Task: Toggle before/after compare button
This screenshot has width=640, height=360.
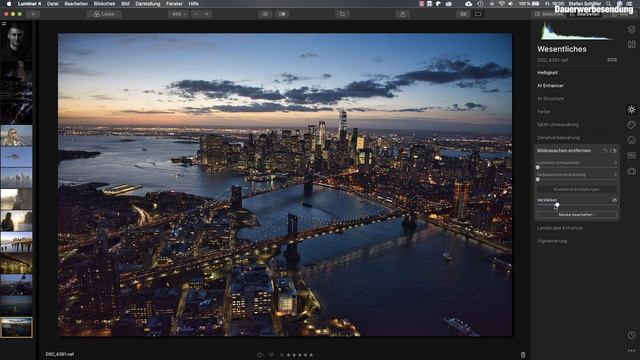Action: [x=282, y=14]
